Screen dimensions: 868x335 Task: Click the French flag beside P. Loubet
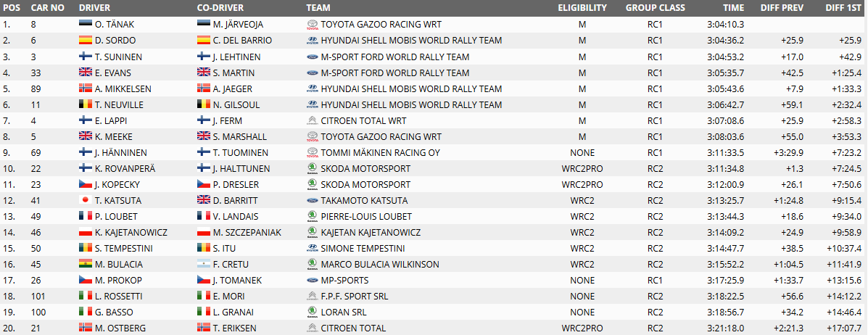click(84, 217)
